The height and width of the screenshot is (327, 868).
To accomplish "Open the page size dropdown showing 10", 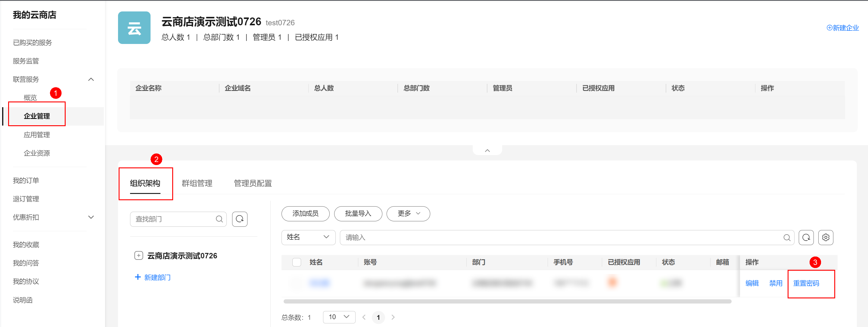I will pyautogui.click(x=339, y=317).
